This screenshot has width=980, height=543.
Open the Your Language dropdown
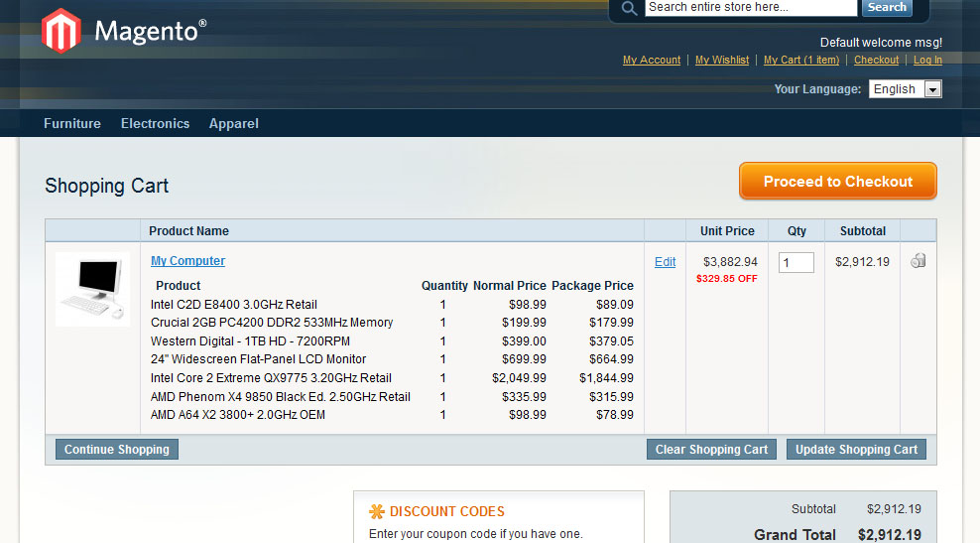click(905, 88)
